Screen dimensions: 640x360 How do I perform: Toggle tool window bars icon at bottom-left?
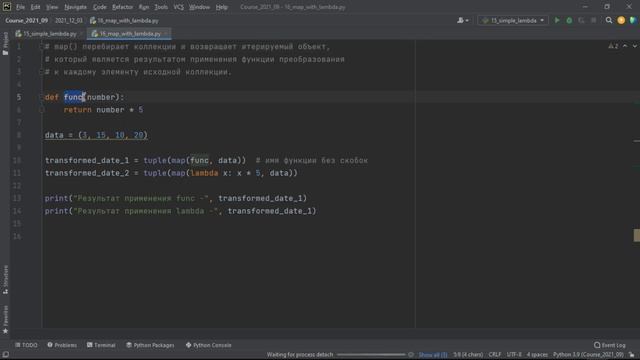tap(5, 355)
